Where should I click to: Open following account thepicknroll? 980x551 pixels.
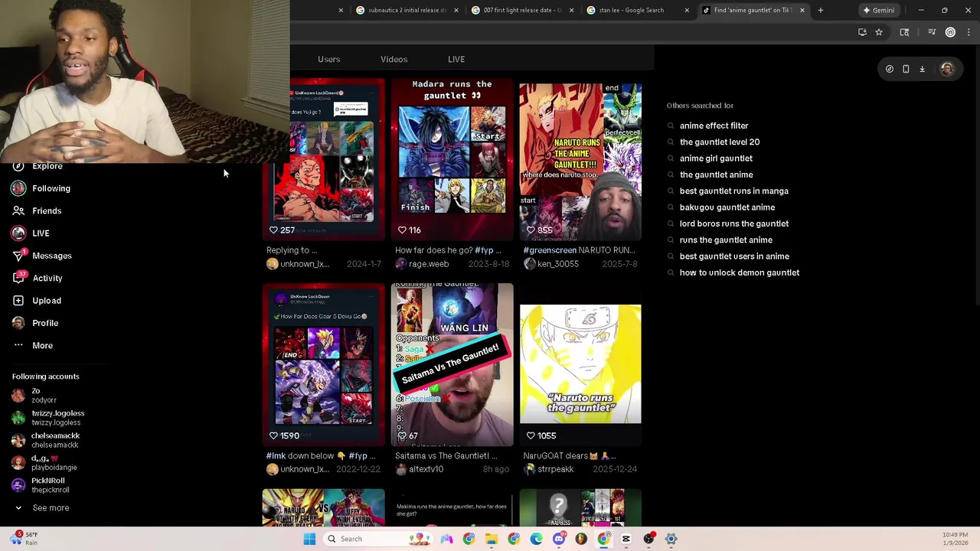coord(41,485)
